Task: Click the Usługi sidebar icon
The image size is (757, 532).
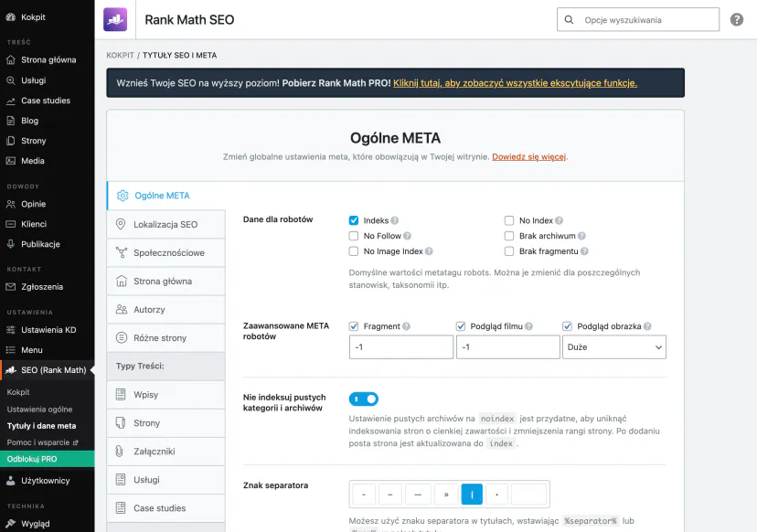Action: [x=11, y=80]
